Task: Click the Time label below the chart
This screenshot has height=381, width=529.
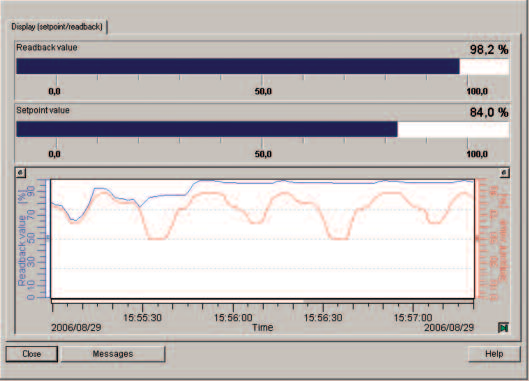Action: (x=262, y=327)
